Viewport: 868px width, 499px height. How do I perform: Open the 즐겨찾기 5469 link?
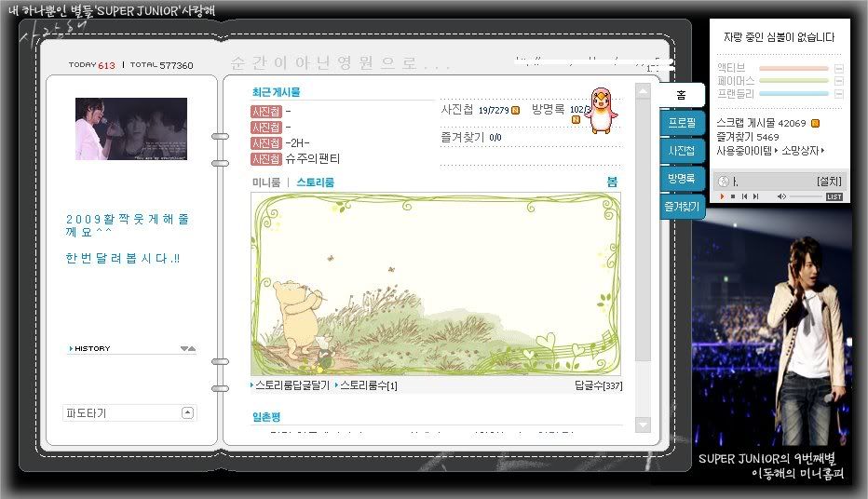point(747,137)
